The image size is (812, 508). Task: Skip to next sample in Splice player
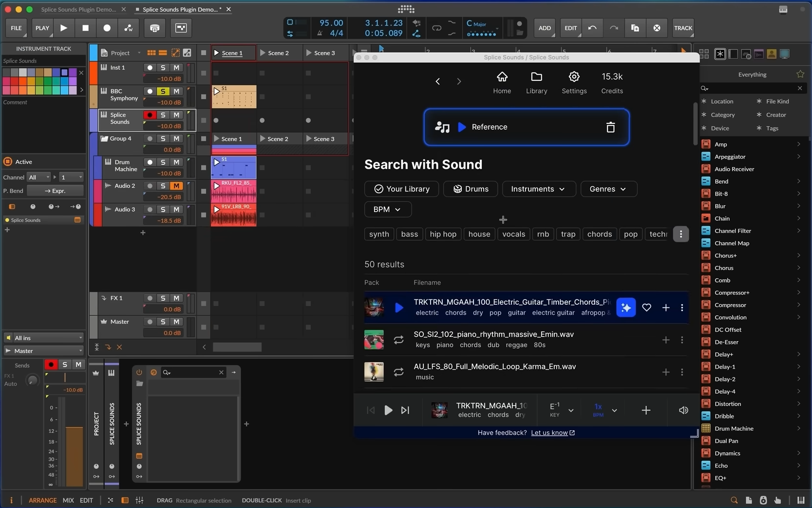405,410
